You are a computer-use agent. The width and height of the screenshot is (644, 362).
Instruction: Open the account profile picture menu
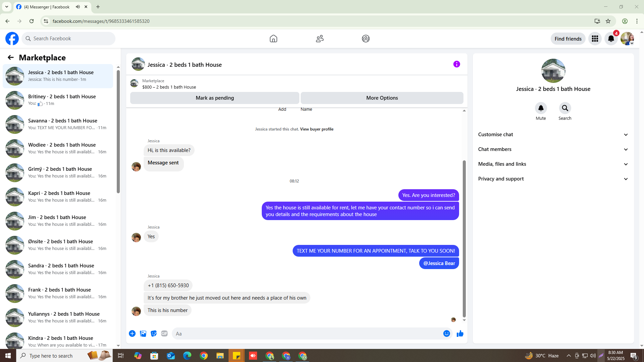point(627,39)
